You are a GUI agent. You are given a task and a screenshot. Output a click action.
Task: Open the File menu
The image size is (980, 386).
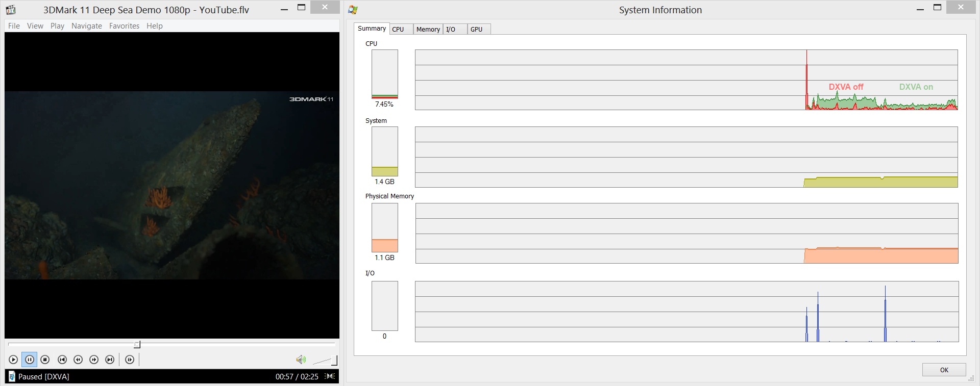tap(14, 26)
